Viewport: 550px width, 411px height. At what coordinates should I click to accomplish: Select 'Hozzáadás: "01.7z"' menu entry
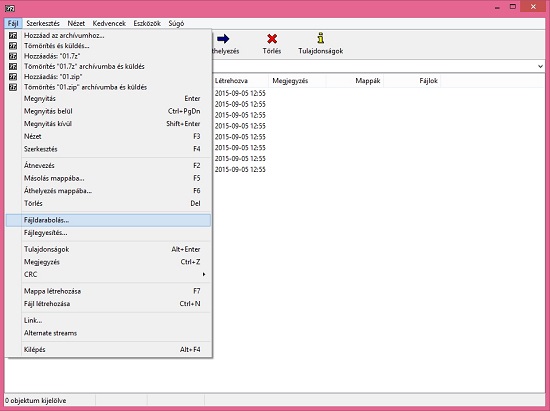click(108, 56)
